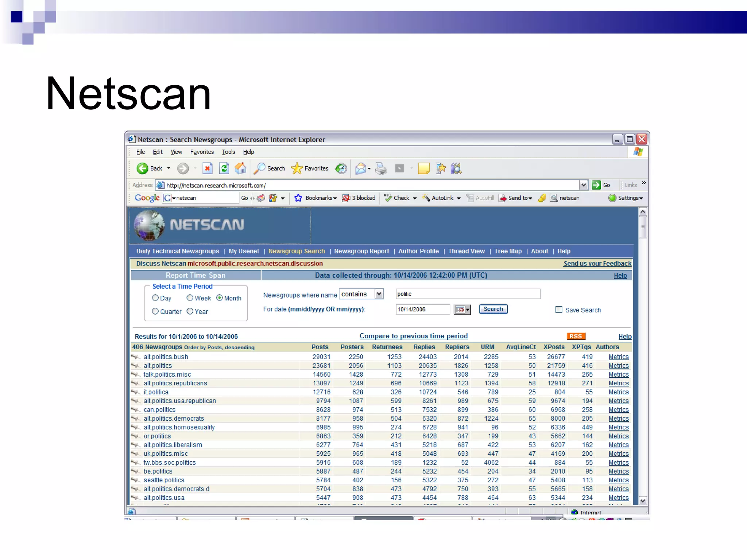Click the AutoLink icon
Viewport: 747px width, 560px height.
point(426,198)
